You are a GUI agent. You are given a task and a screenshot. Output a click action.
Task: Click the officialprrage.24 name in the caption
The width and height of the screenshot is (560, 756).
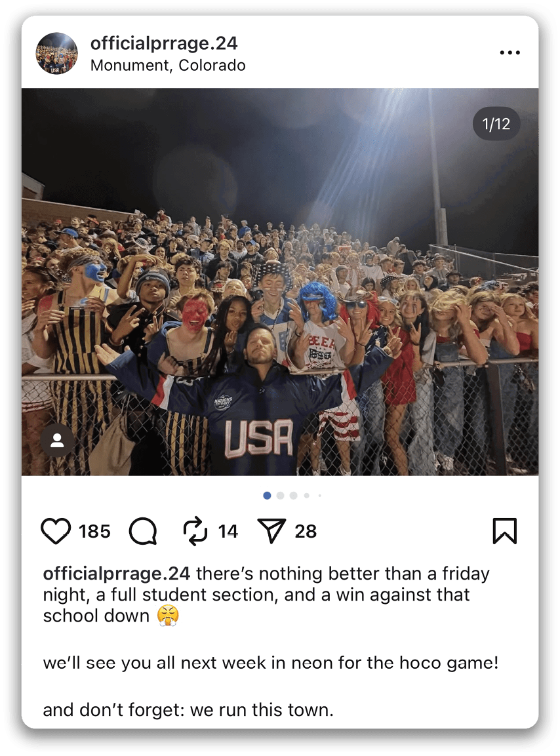(116, 573)
